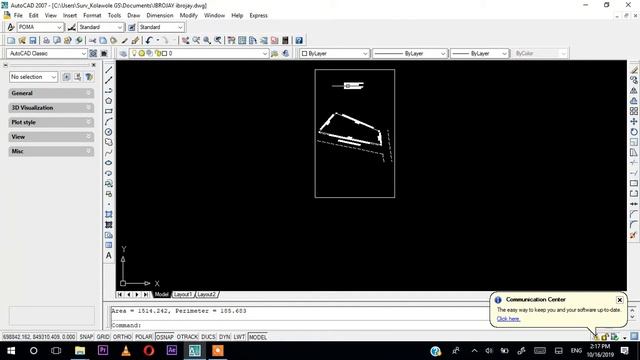Select the Rotate tool in Modify toolbar
The image size is (640, 360).
(633, 132)
